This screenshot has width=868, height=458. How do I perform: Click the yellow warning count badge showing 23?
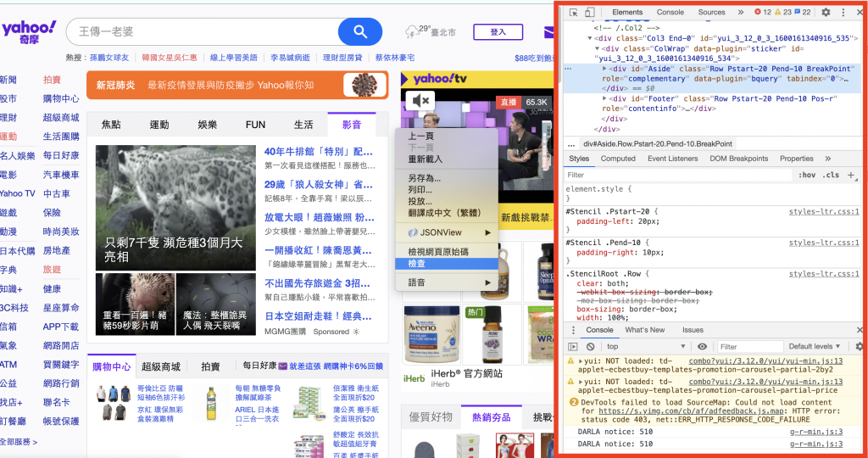783,12
